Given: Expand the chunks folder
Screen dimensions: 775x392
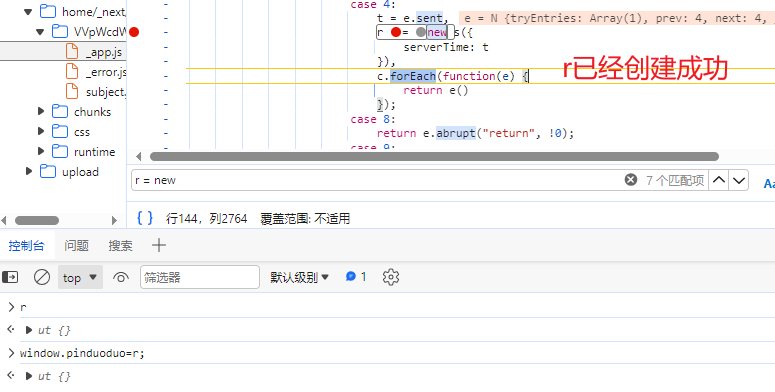Looking at the screenshot, I should coord(42,112).
